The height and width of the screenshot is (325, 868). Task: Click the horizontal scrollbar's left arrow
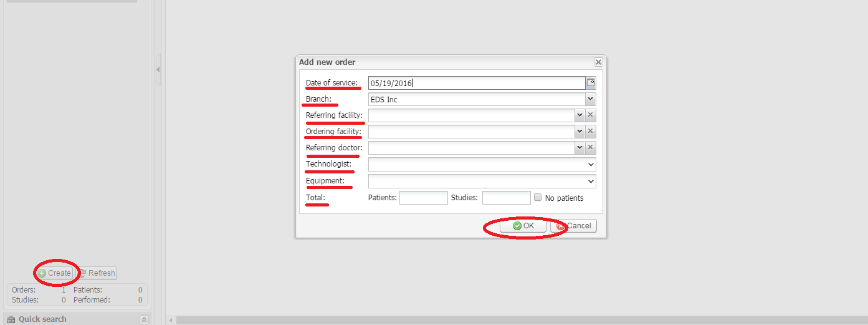(171, 320)
